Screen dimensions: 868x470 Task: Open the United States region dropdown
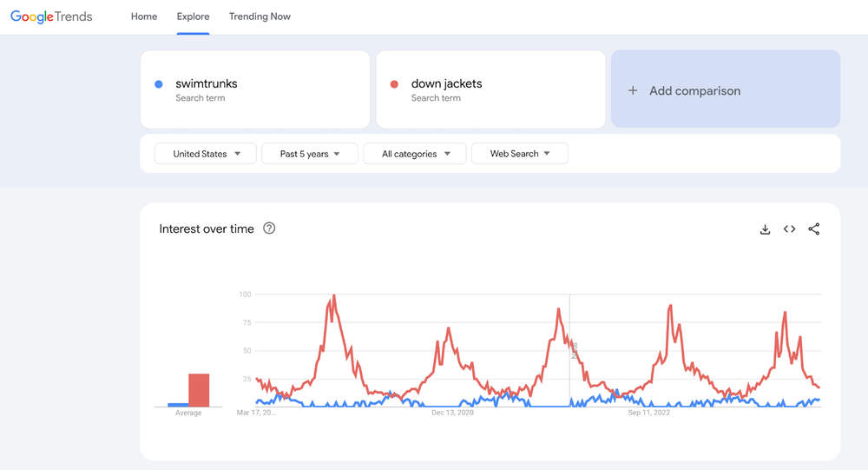pyautogui.click(x=206, y=154)
